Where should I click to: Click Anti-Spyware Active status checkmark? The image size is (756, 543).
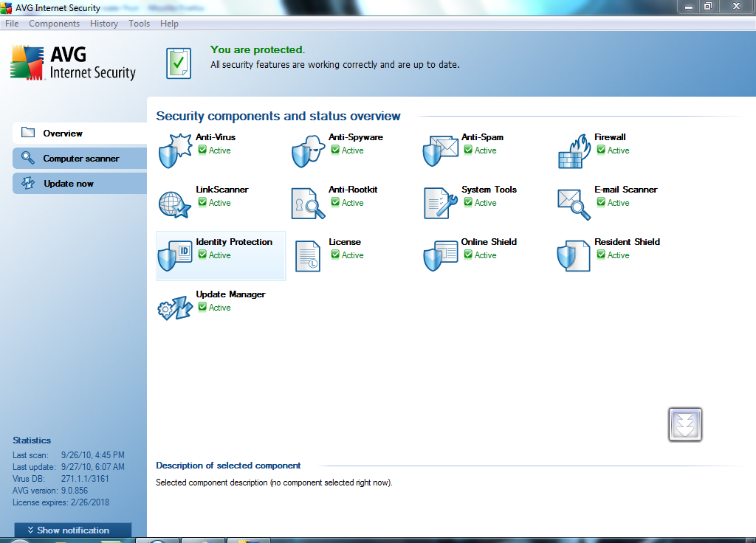[335, 150]
